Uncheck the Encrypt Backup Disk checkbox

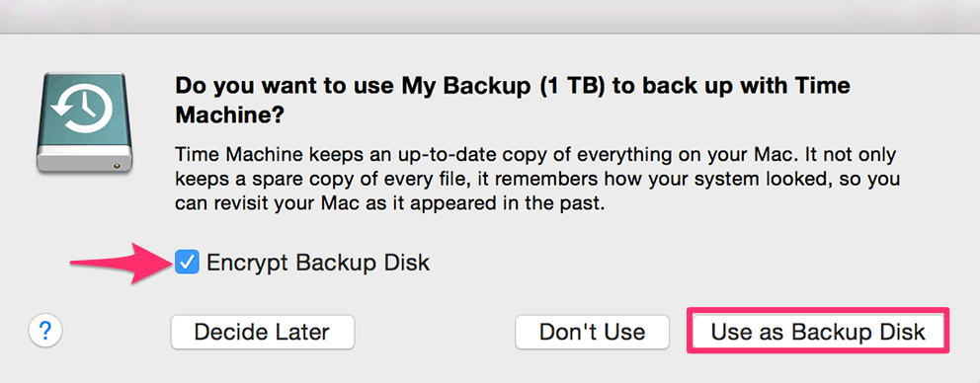click(x=188, y=262)
